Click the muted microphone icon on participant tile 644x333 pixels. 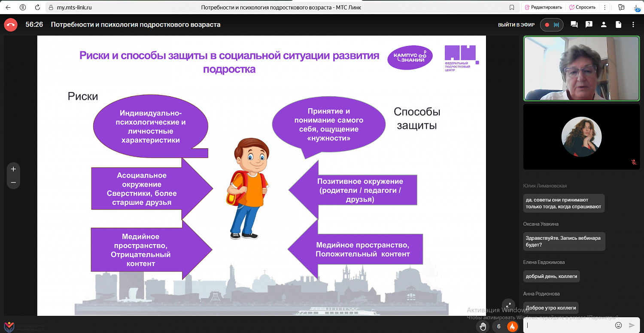633,162
